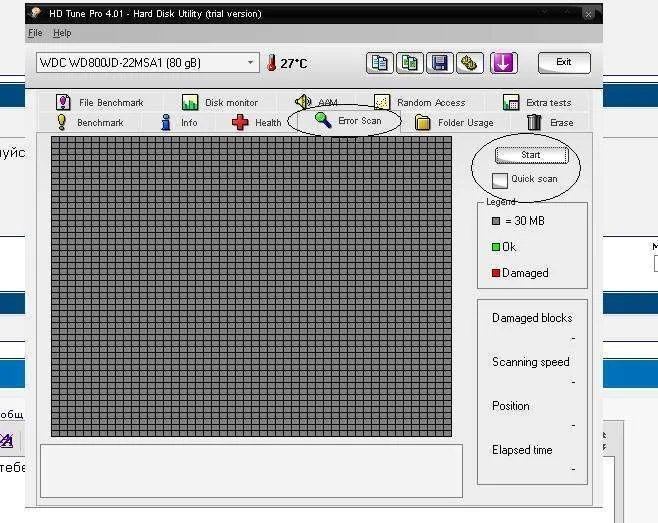Click the File Benchmark tab icon
This screenshot has height=523, width=658.
point(63,102)
